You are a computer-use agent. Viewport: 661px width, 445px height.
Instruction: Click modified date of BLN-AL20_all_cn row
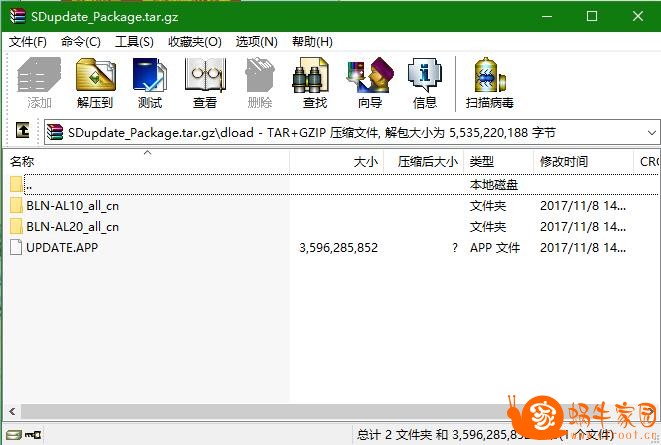pos(583,227)
